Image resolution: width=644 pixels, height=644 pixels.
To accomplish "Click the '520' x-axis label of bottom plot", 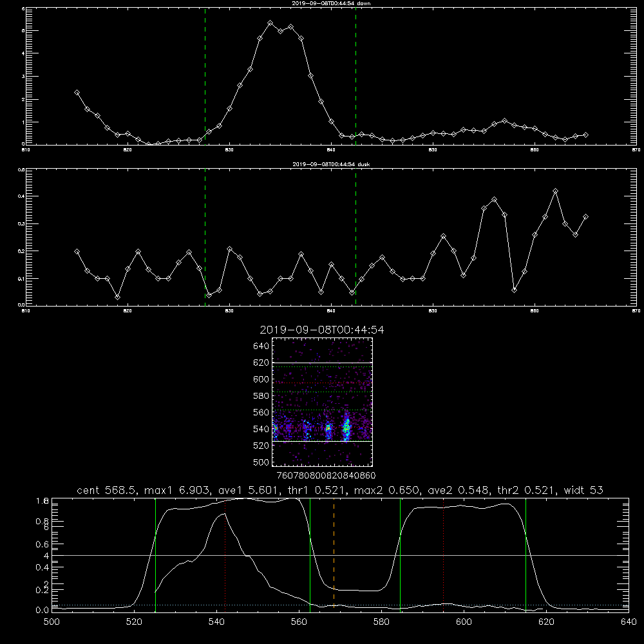I will pos(134,622).
